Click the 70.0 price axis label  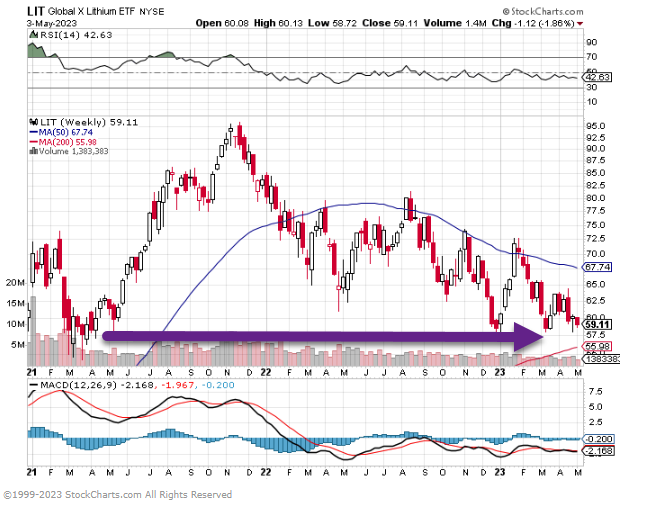point(595,254)
